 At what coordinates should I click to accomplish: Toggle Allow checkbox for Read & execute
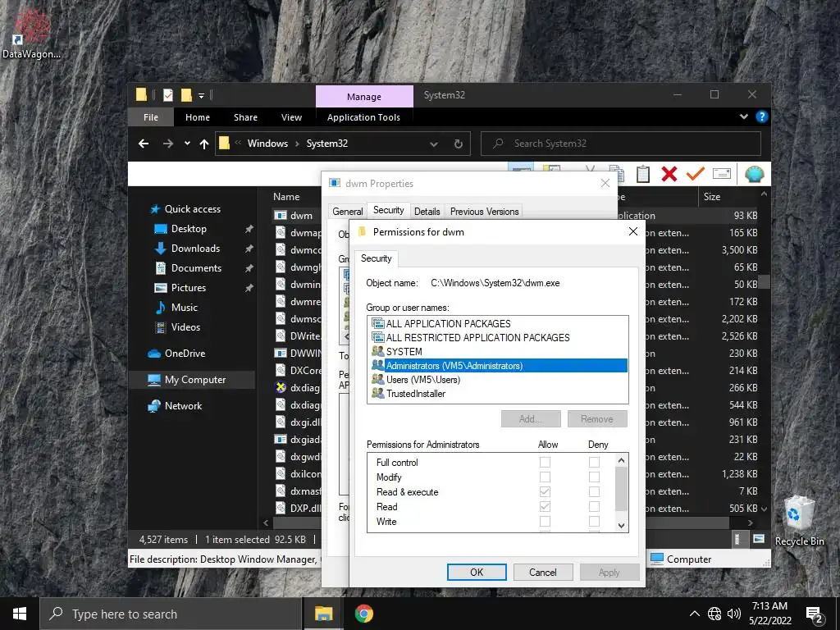545,492
